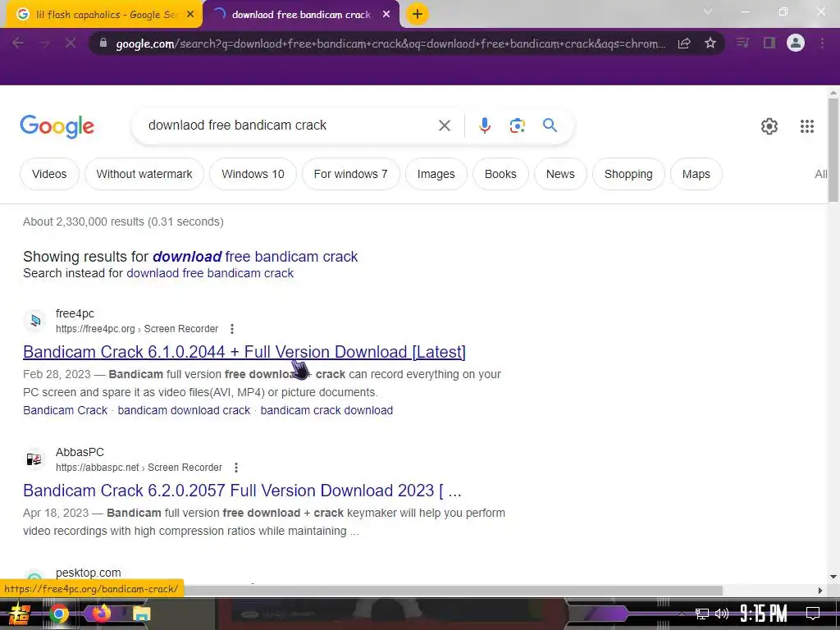Open Google quick settings gear
The height and width of the screenshot is (630, 840).
769,126
